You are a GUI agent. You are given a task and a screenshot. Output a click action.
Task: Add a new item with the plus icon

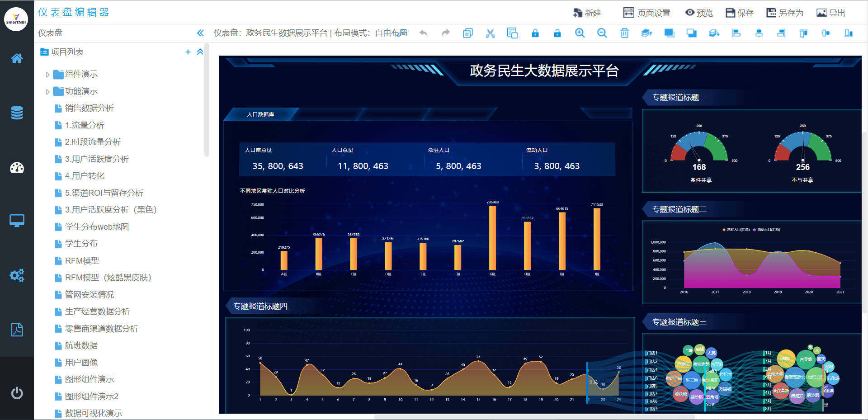[x=188, y=52]
